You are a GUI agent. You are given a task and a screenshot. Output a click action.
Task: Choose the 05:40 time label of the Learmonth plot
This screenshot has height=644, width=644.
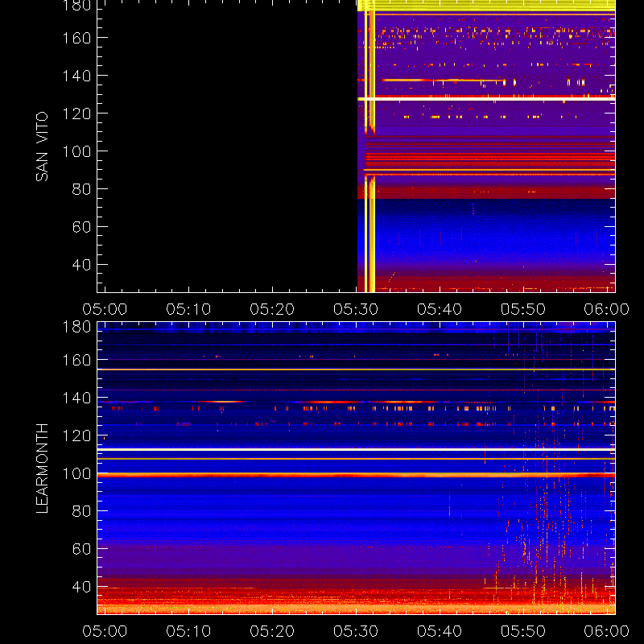[x=440, y=631]
